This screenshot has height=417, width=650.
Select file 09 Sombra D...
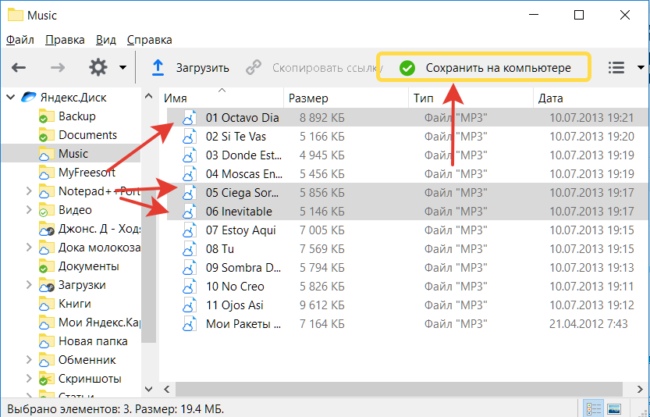point(243,268)
